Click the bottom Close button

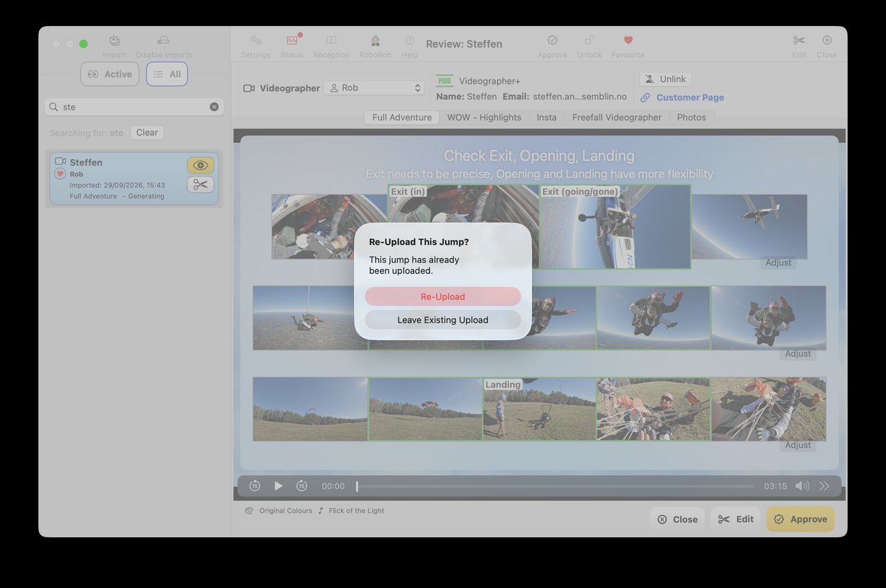pyautogui.click(x=678, y=519)
